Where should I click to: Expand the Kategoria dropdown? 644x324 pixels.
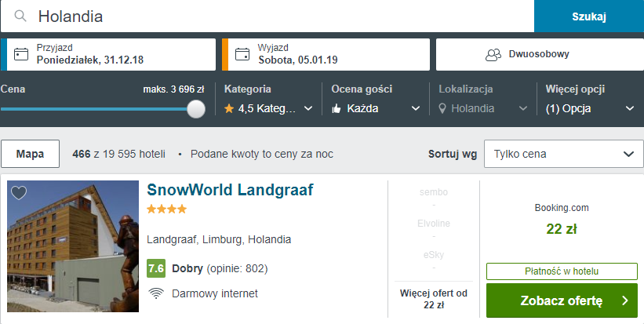click(x=268, y=108)
